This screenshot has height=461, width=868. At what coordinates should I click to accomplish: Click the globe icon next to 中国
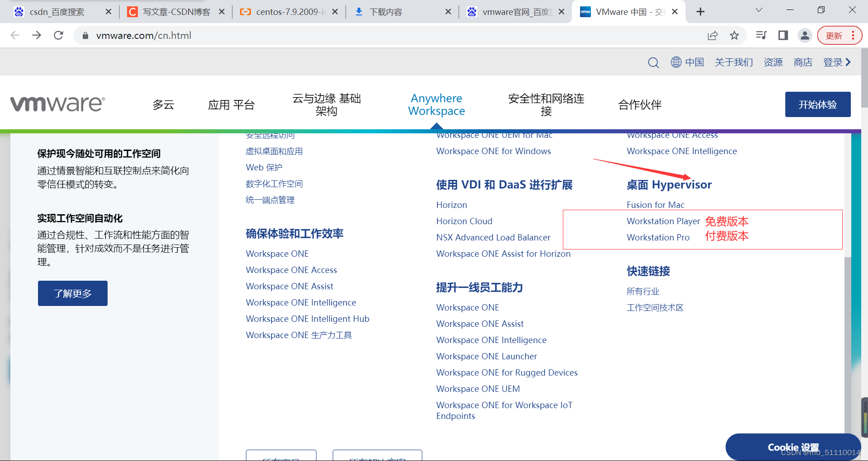tap(675, 62)
